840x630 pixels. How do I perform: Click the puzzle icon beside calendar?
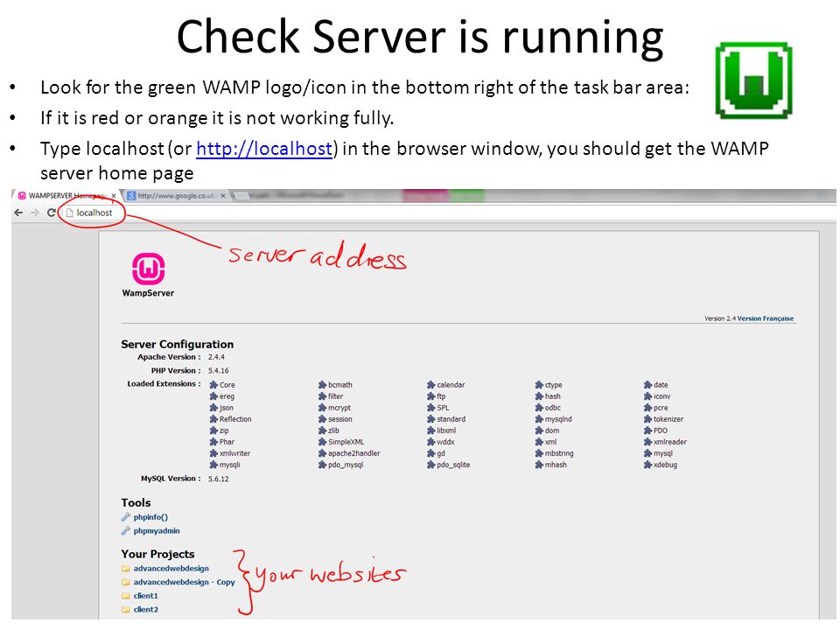tap(431, 385)
